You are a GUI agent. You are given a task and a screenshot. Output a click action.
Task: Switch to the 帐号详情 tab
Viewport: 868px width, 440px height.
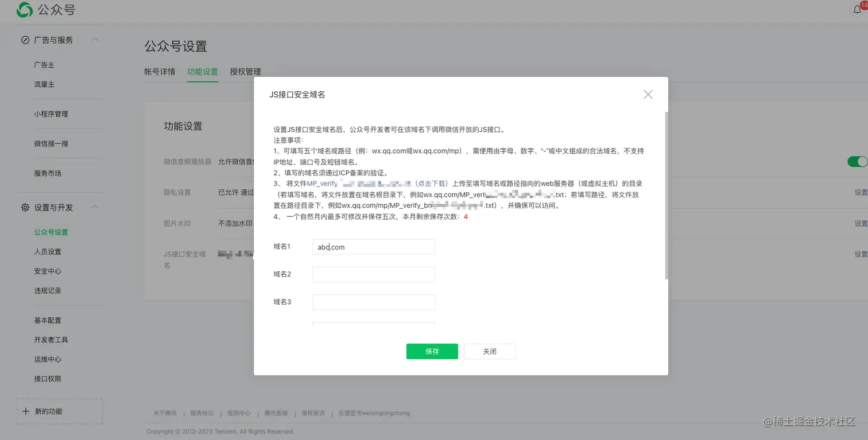[160, 72]
